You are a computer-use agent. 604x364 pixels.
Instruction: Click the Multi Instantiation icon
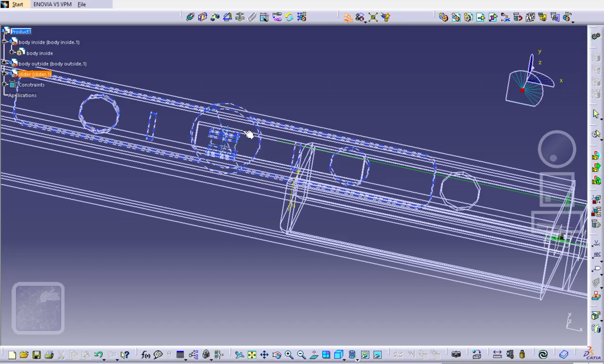click(x=567, y=17)
